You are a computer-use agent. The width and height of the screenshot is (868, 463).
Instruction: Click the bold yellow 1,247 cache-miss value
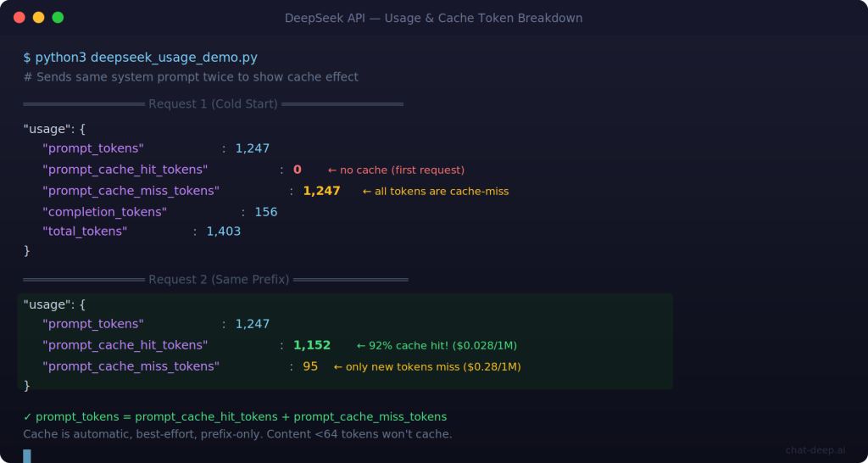point(321,191)
